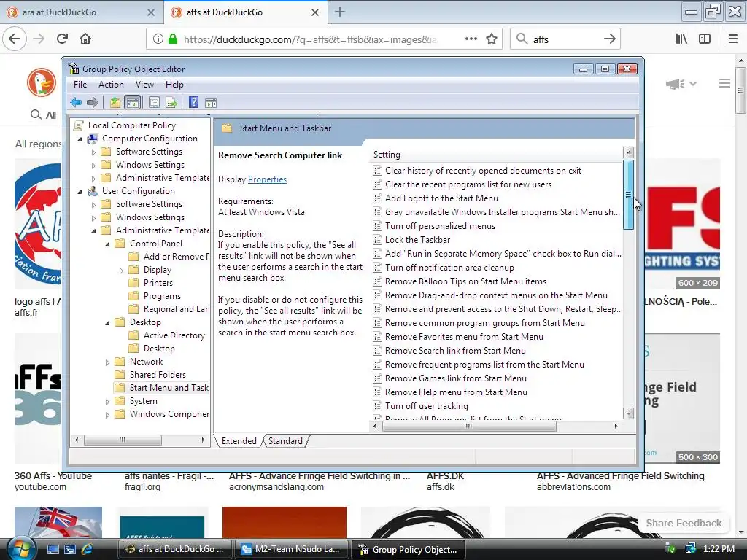Image resolution: width=747 pixels, height=560 pixels.
Task: Click Firefox search box containing 'affs'
Action: point(565,39)
